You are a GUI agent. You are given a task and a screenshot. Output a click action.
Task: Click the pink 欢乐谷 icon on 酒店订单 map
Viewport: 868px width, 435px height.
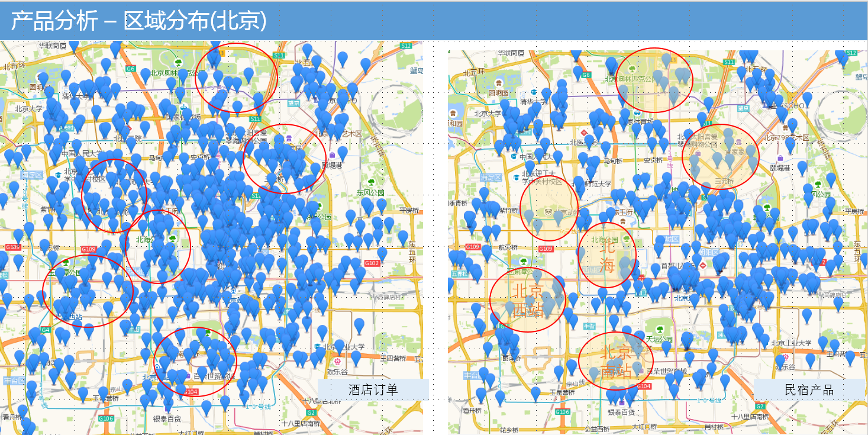tap(338, 361)
